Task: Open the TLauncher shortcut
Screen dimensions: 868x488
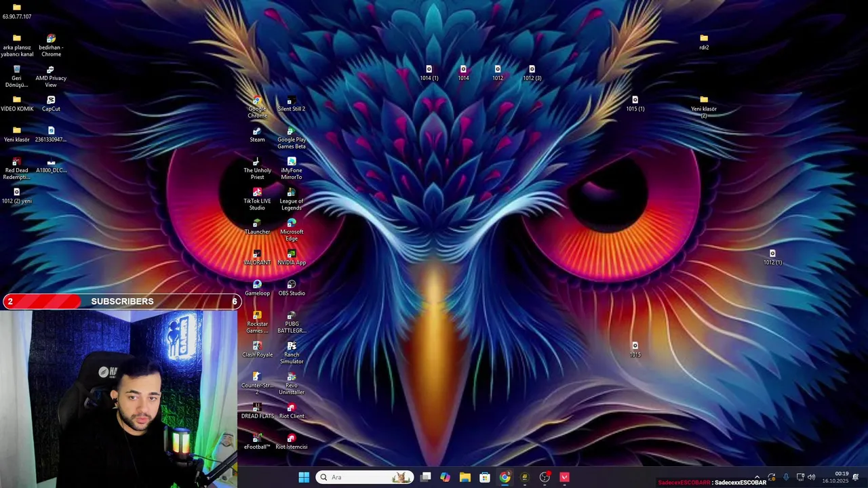Action: pyautogui.click(x=257, y=227)
